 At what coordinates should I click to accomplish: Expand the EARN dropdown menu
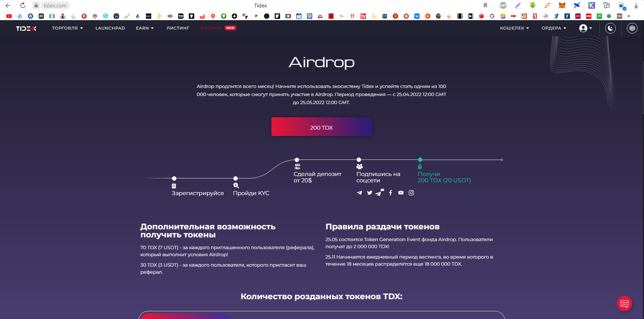[x=145, y=28]
